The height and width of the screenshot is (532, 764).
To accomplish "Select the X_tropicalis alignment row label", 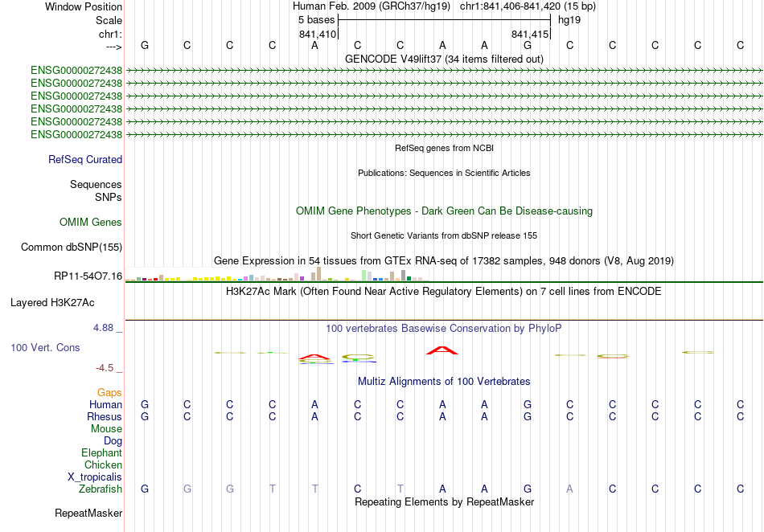I will tap(95, 477).
